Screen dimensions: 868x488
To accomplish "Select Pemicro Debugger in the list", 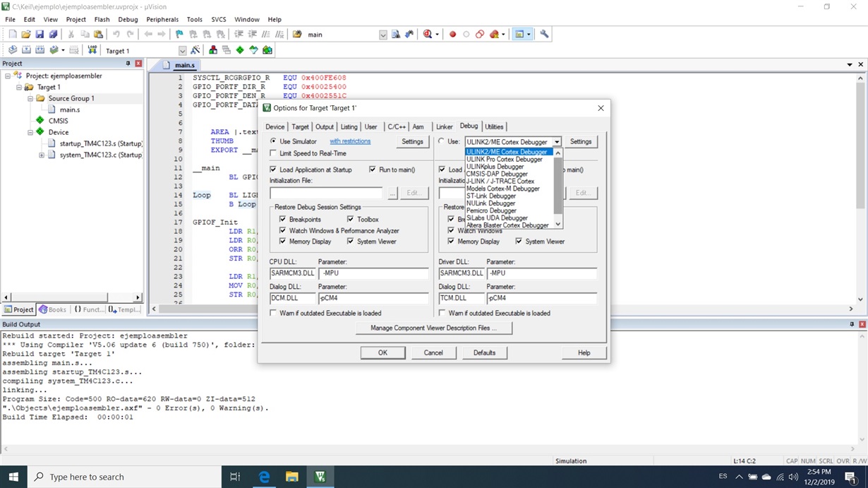I will click(x=491, y=210).
